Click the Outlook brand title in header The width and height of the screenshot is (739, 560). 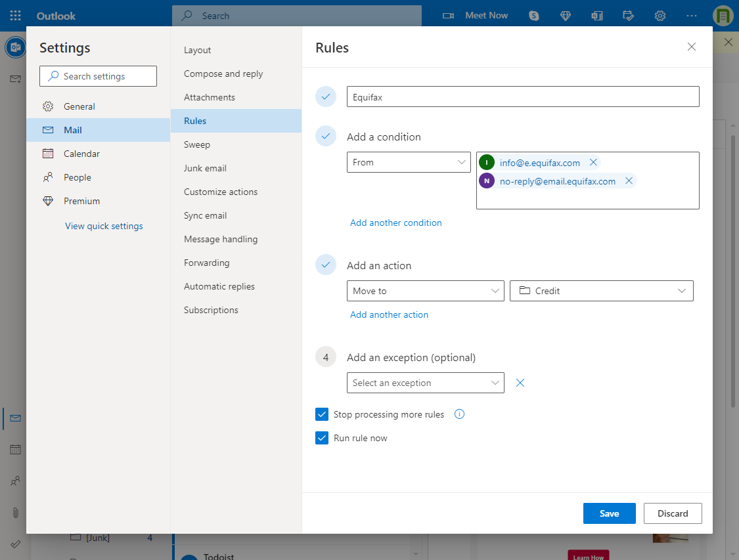(56, 16)
